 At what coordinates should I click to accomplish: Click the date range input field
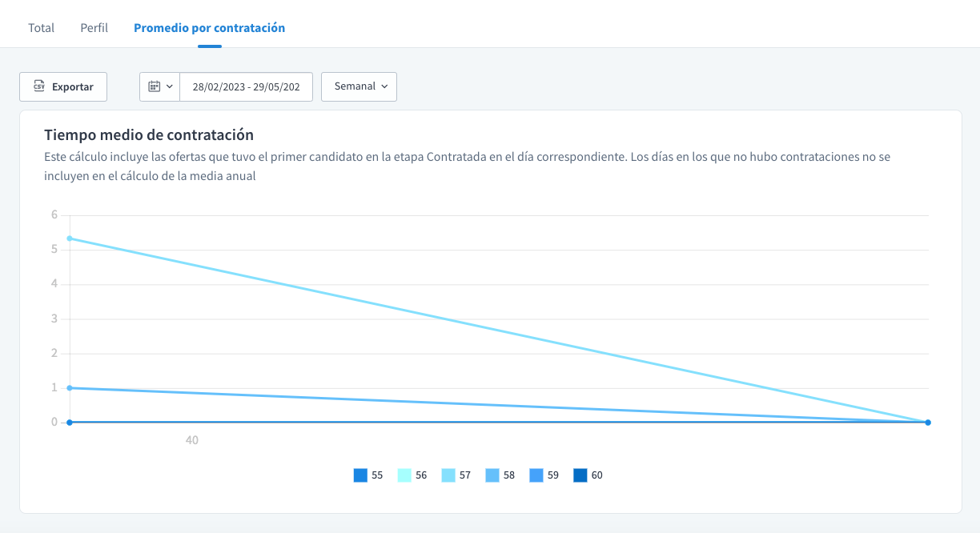click(246, 87)
